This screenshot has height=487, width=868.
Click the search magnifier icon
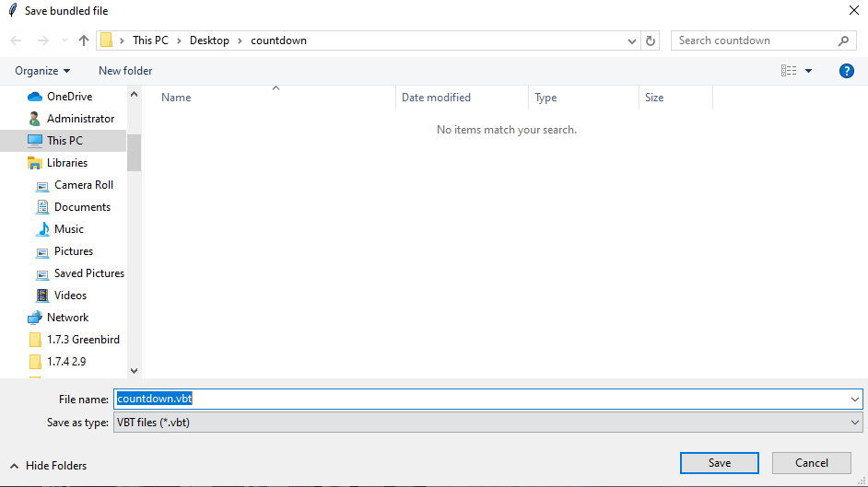pyautogui.click(x=843, y=41)
